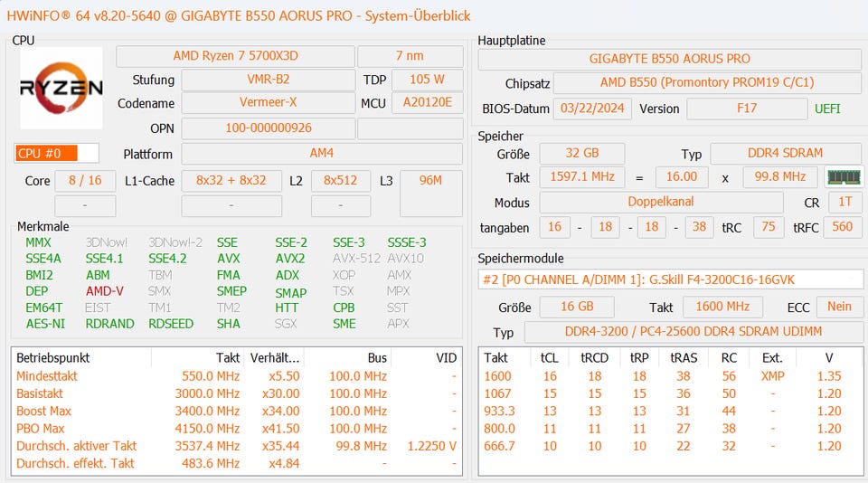Screen dimensions: 868x483
Task: Click the tRAS column header in timings table
Action: coord(684,358)
